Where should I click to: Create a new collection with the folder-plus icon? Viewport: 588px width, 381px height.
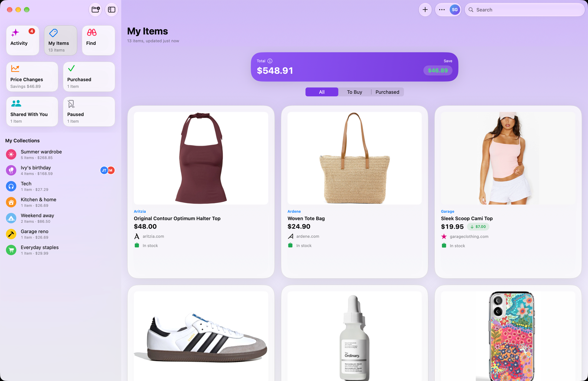pos(96,10)
